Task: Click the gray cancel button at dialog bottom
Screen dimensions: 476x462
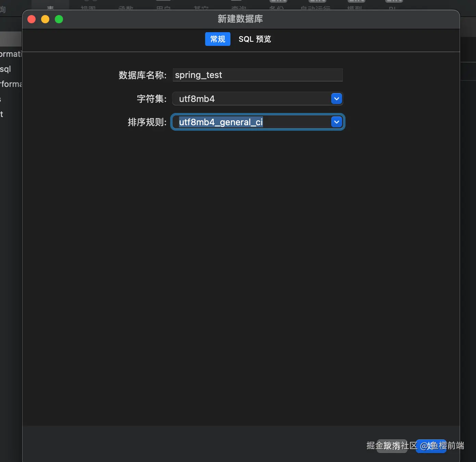Action: [392, 446]
